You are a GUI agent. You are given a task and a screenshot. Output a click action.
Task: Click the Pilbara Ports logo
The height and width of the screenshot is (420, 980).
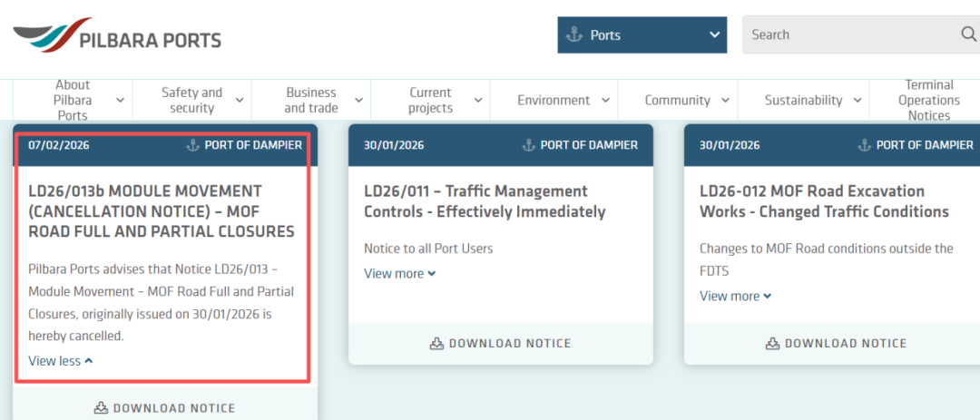point(117,36)
